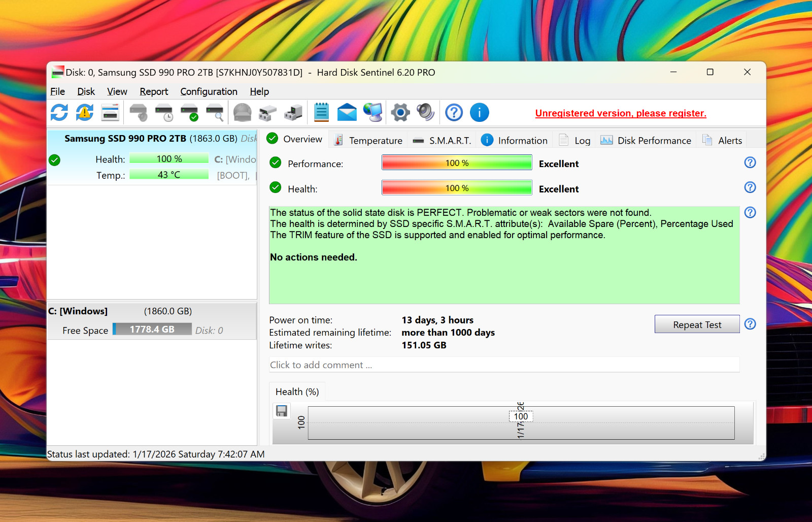Screen dimensions: 812x522
Task: Click the drive icon with clock
Action: pyautogui.click(x=164, y=112)
